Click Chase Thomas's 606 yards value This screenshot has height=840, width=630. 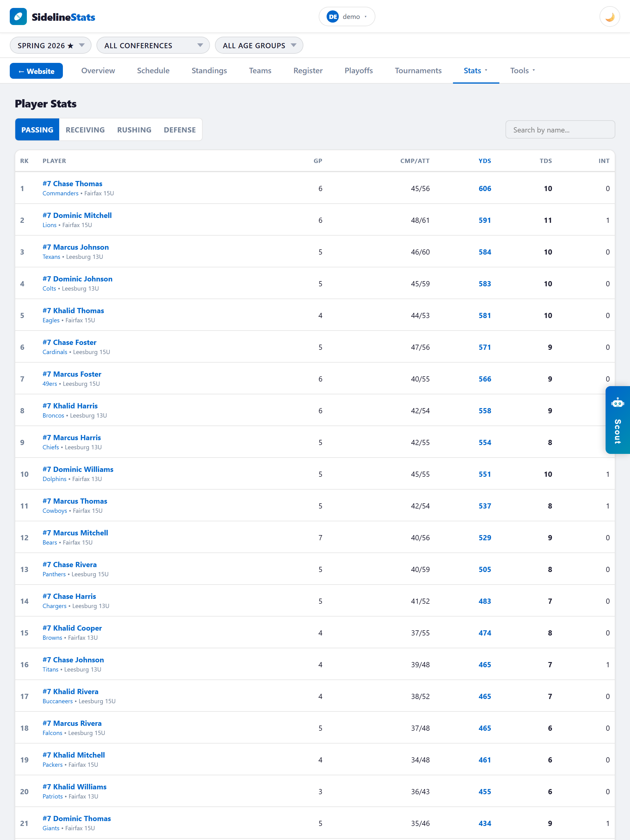click(485, 189)
